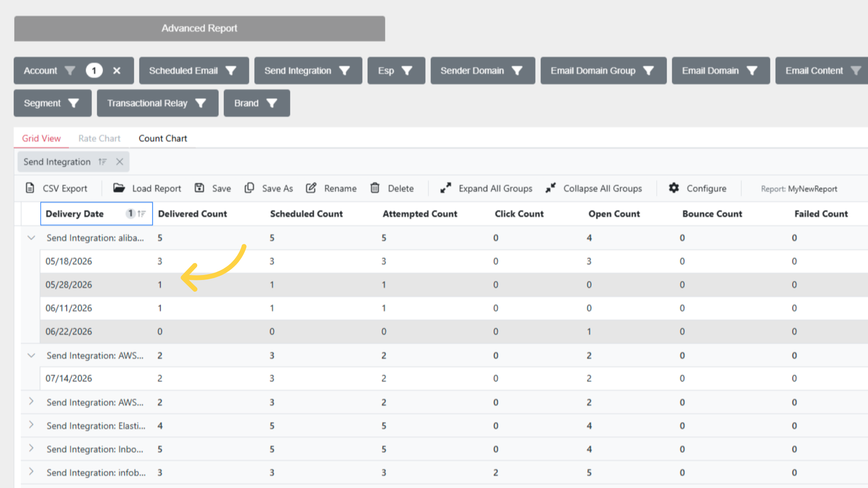Click the Email Domain funnel icon
Image resolution: width=868 pixels, height=488 pixels.
click(752, 71)
